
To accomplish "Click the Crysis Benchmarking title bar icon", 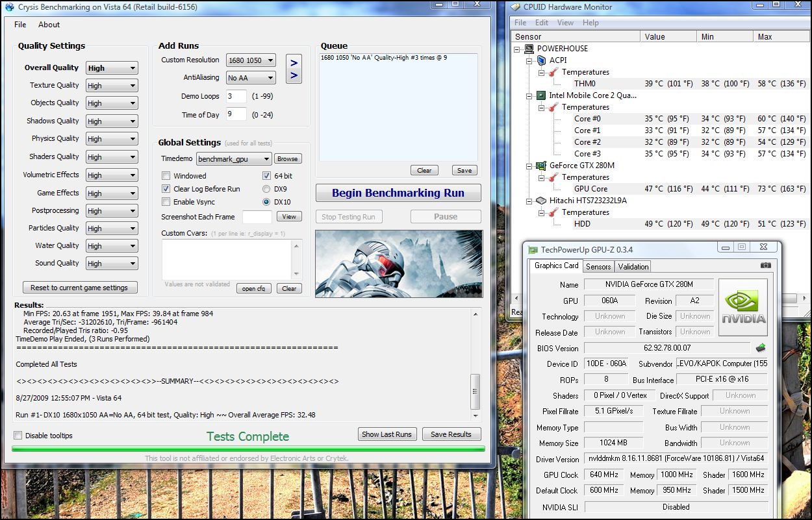I will [x=9, y=7].
